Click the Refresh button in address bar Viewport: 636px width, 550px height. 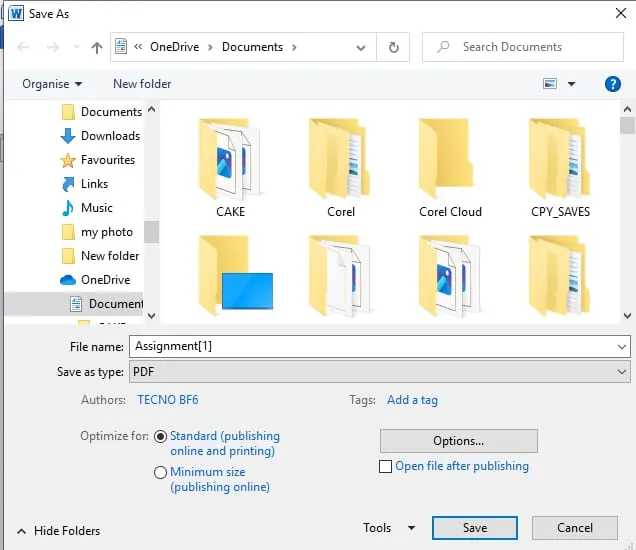[393, 47]
